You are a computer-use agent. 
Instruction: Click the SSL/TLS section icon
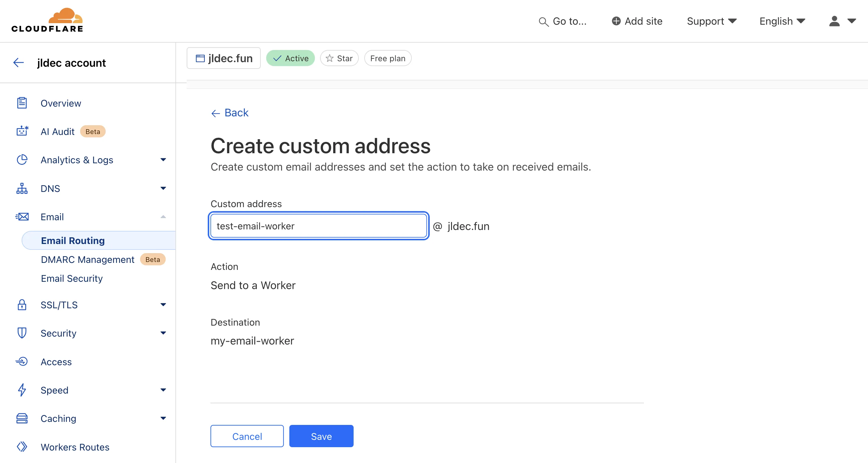coord(22,305)
